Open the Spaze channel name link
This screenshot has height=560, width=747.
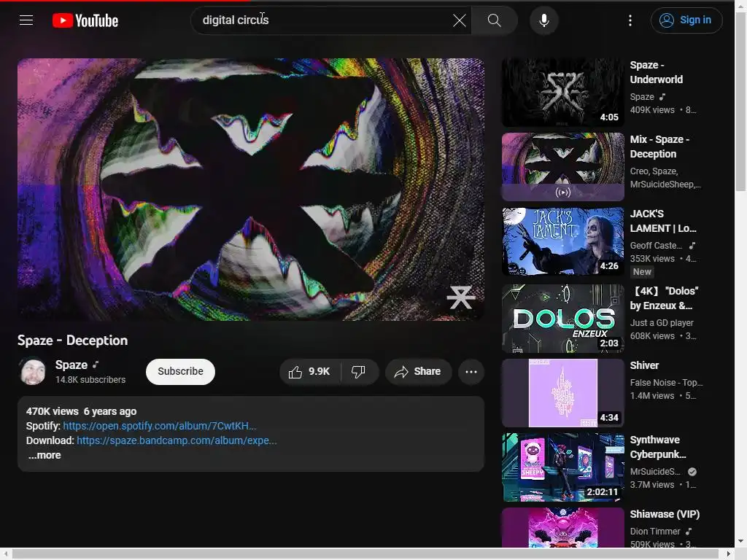(71, 365)
